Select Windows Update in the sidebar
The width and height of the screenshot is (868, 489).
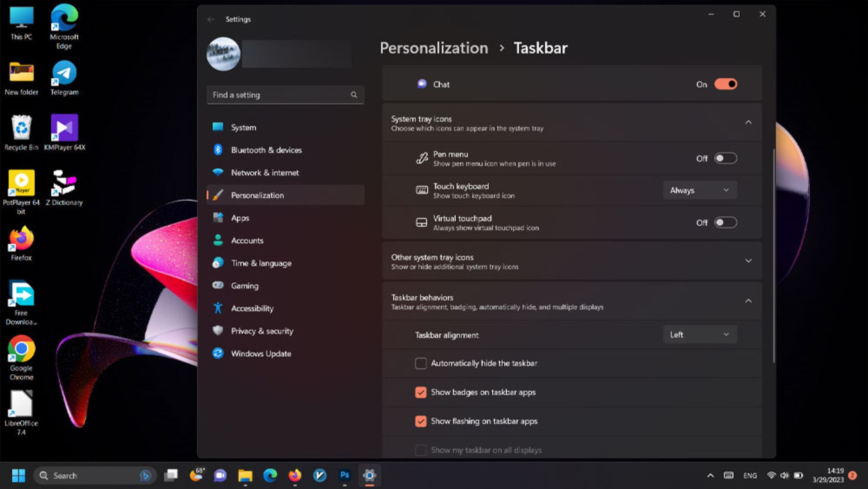click(x=261, y=354)
